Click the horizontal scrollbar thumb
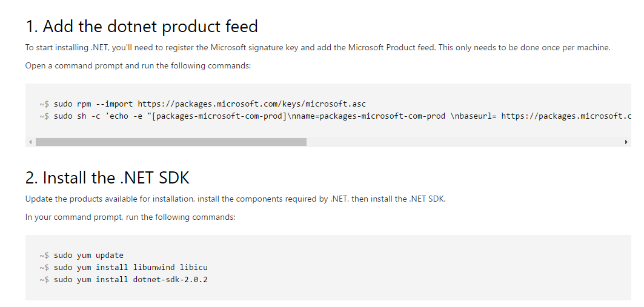644x307 pixels. pyautogui.click(x=171, y=142)
